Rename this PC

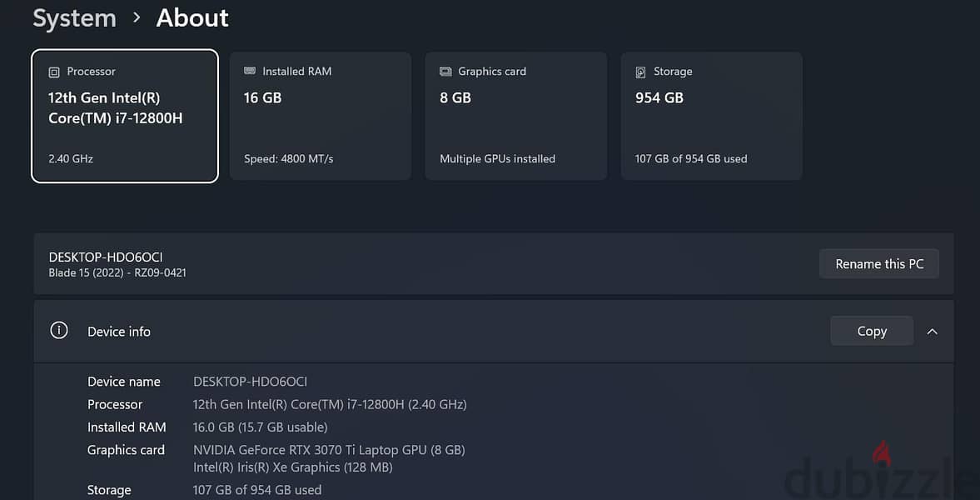pos(878,264)
